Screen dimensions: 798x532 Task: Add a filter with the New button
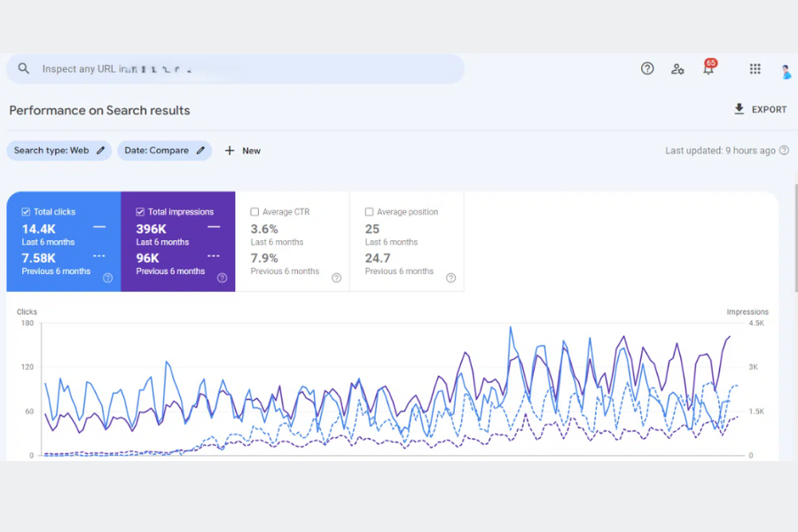pyautogui.click(x=241, y=151)
